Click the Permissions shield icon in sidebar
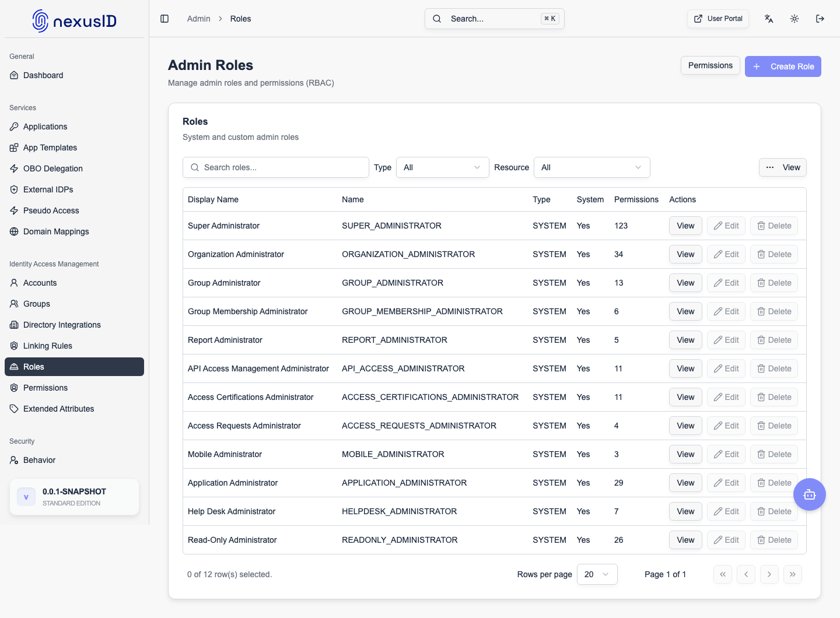Image resolution: width=840 pixels, height=618 pixels. [x=14, y=388]
